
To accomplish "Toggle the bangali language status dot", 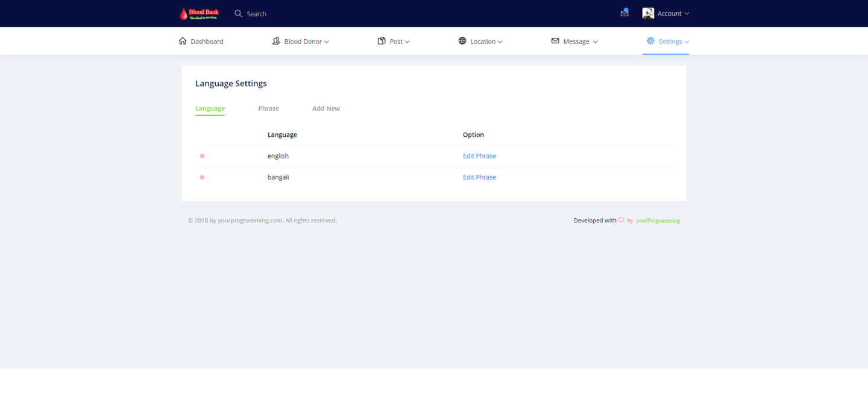I will (x=202, y=177).
